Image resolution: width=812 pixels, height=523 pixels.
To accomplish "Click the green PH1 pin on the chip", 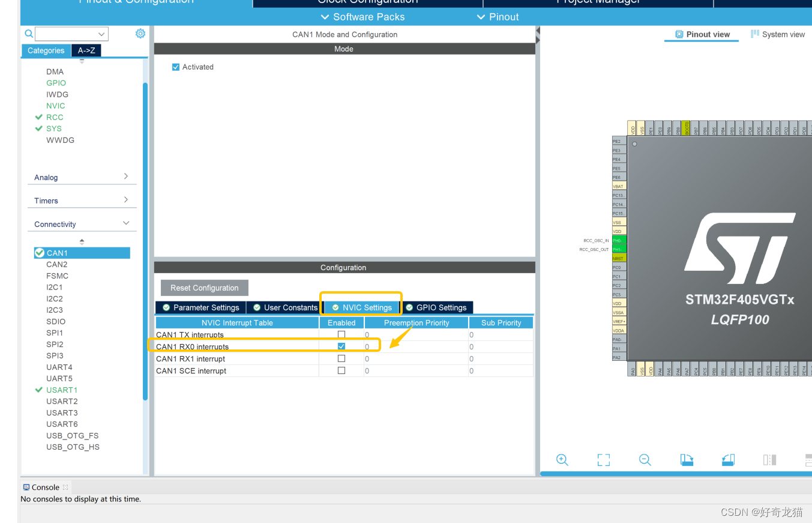I will (x=619, y=249).
